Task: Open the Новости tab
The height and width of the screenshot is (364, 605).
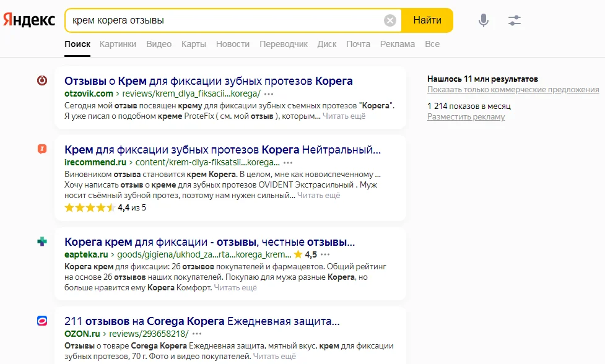Action: coord(233,45)
